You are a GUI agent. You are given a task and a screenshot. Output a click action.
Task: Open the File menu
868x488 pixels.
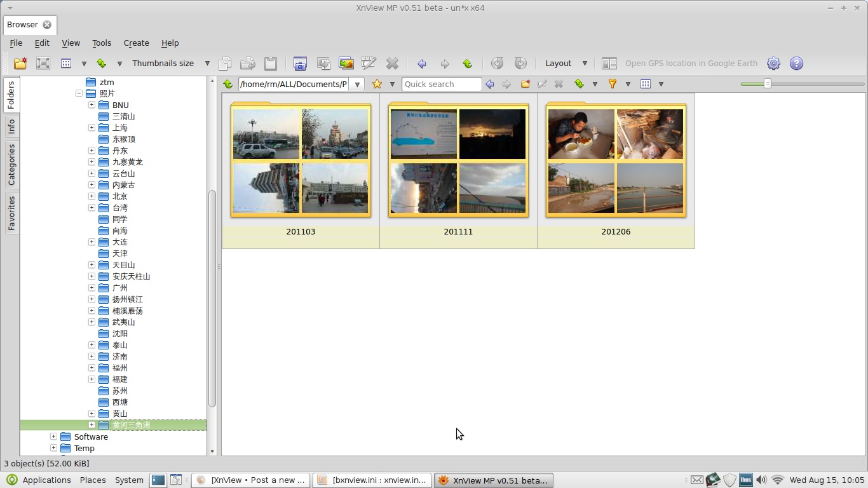point(16,43)
